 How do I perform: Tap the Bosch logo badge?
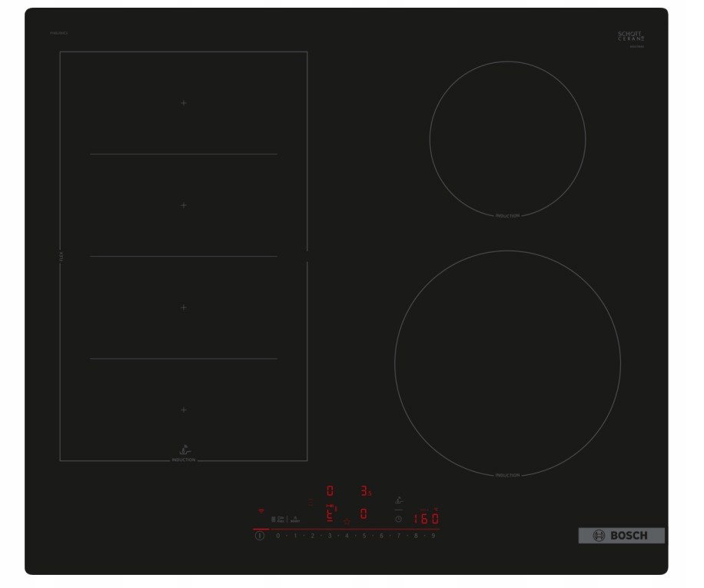tap(622, 536)
